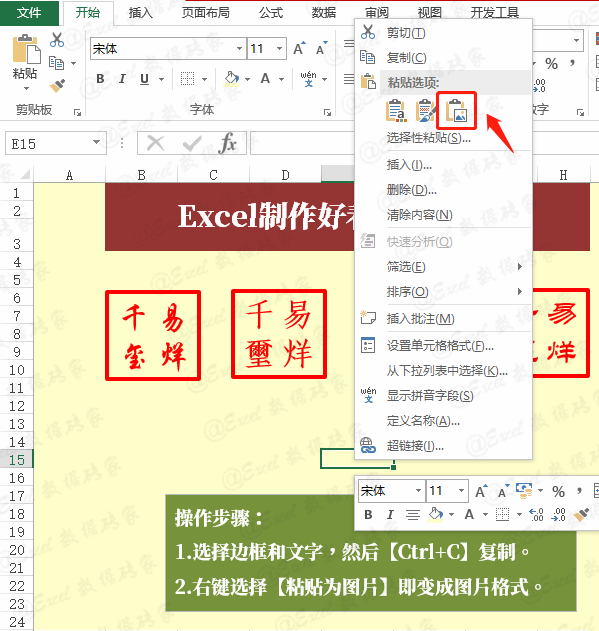The image size is (599, 631).
Task: Click the mini toolbar percent style icon
Action: coord(558,492)
